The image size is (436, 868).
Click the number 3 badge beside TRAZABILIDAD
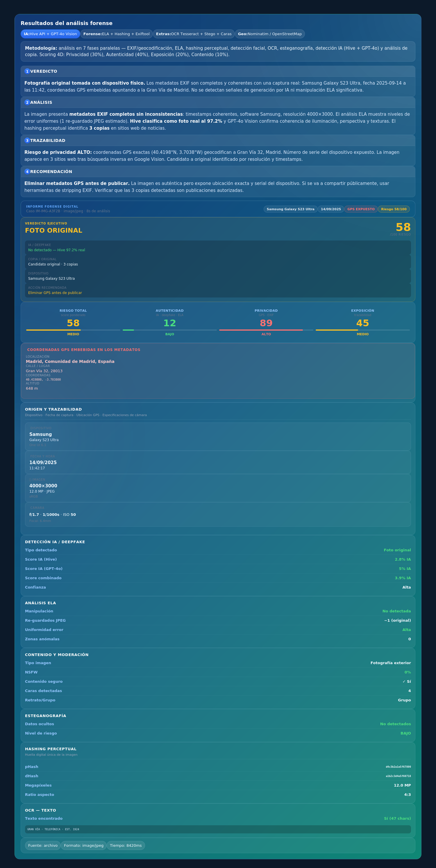pyautogui.click(x=27, y=140)
